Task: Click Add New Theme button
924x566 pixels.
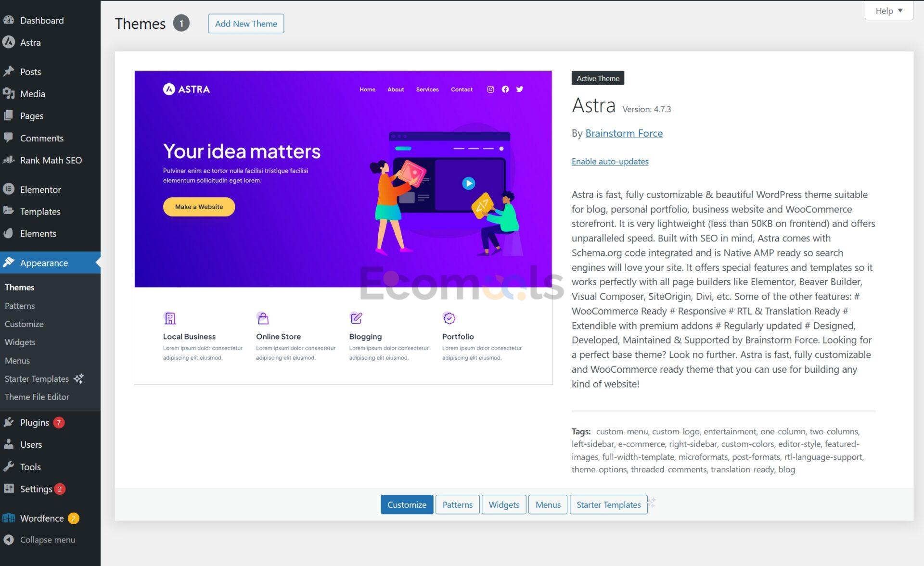Action: coord(245,24)
